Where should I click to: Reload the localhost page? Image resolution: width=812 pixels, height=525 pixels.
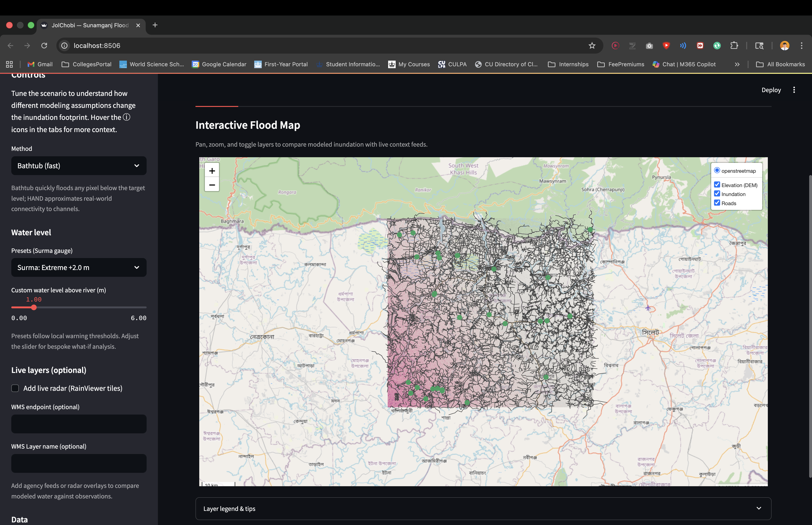click(x=44, y=46)
